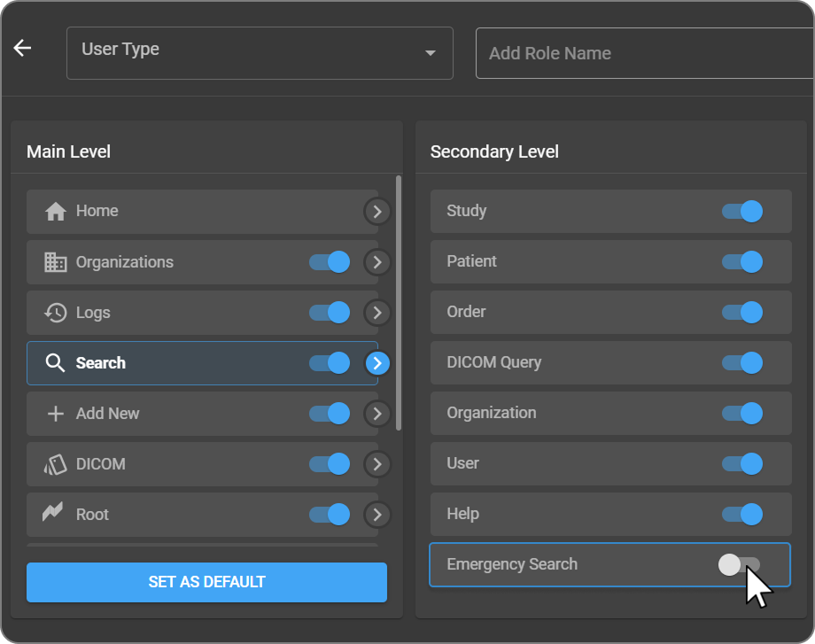Click the Root chart icon
The image size is (815, 644).
coord(53,511)
